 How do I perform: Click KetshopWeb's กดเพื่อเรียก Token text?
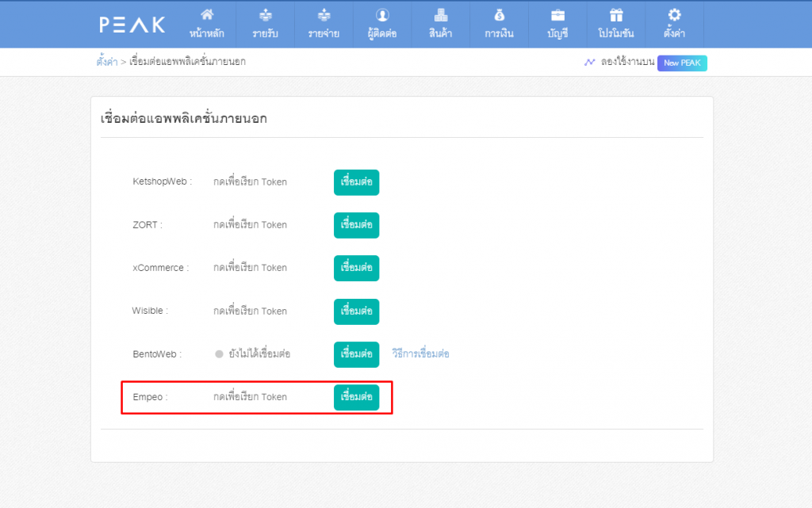click(x=250, y=181)
